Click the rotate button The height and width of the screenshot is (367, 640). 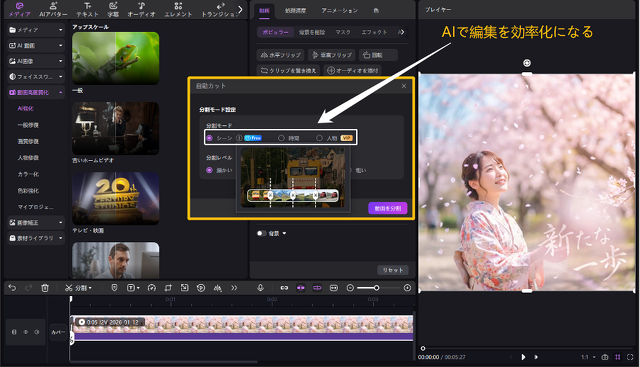(x=378, y=55)
